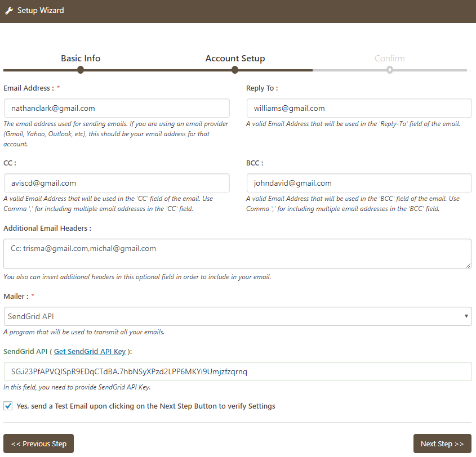Go to the Basic Info step tab
Screen dimensions: 476x457
(x=81, y=59)
